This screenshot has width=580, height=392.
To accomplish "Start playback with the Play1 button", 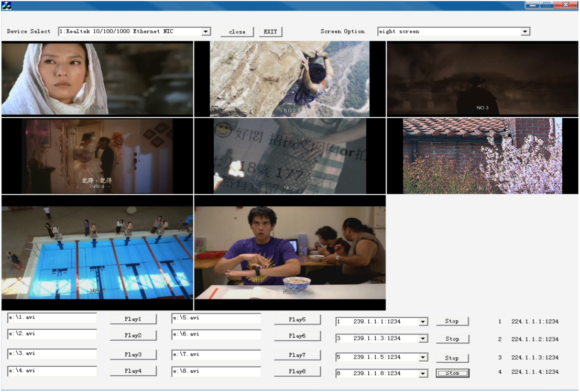I will click(133, 319).
